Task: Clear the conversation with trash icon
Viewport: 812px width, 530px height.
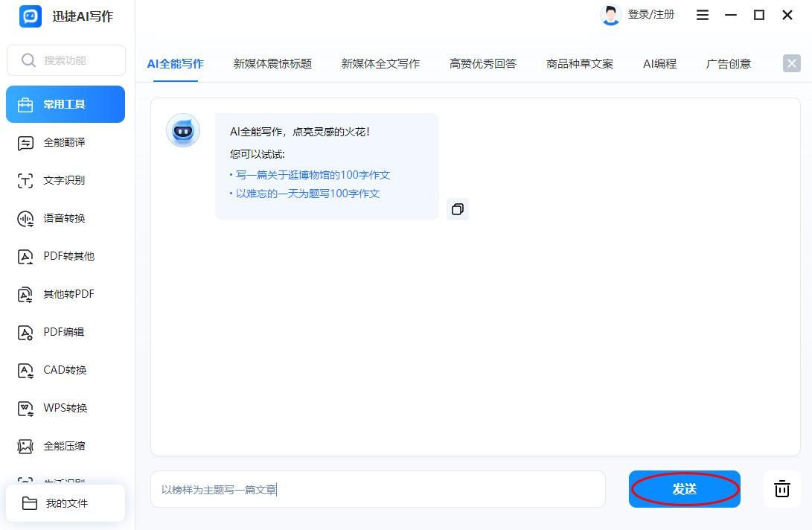Action: click(x=782, y=488)
